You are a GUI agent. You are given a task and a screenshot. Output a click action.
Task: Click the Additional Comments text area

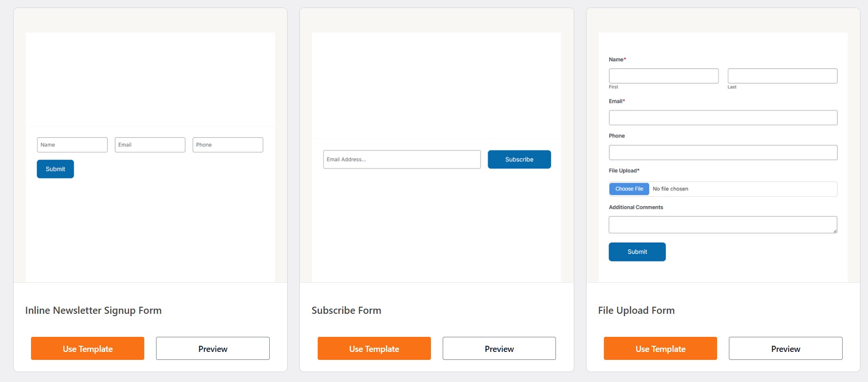tap(723, 225)
